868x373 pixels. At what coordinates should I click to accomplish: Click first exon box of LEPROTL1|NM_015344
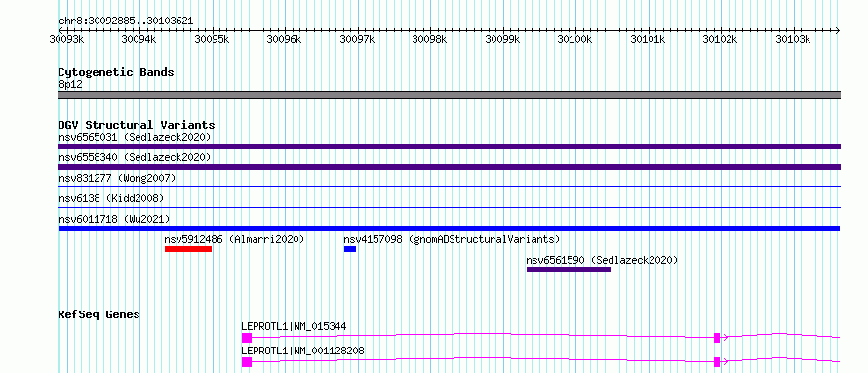pos(247,338)
